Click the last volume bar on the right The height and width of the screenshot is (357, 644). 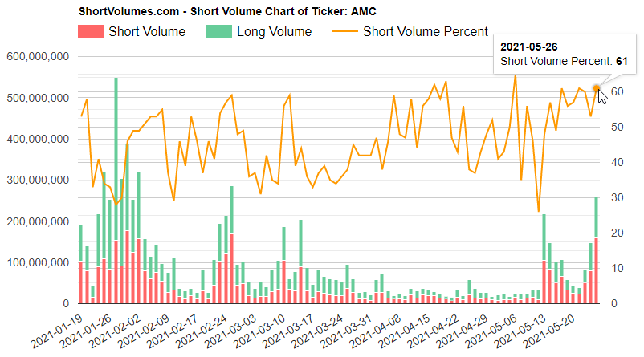(597, 249)
